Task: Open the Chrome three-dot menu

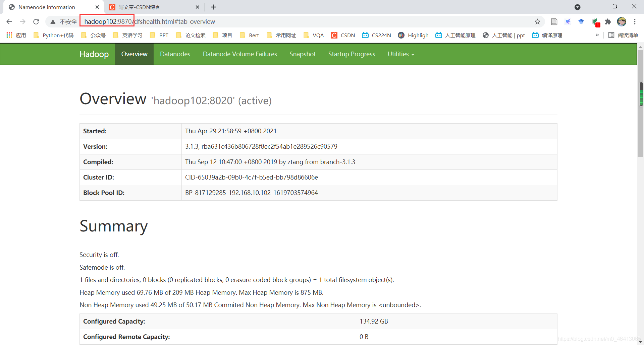Action: (635, 22)
